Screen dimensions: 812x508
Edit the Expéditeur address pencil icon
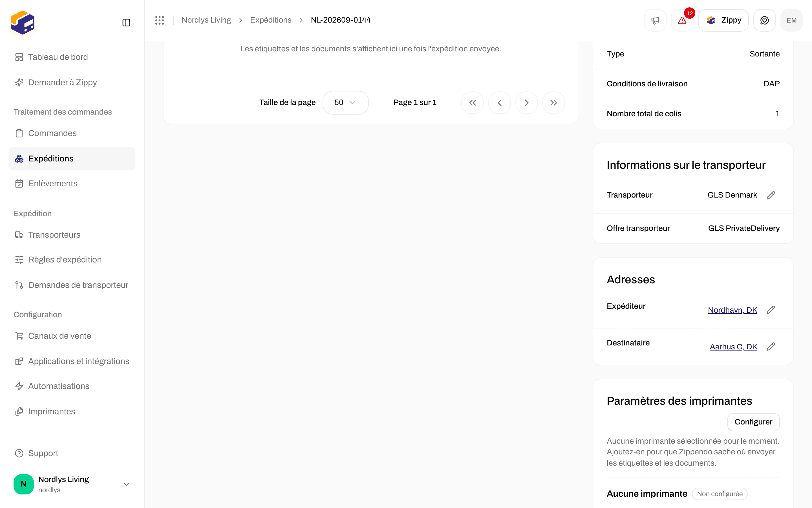(771, 310)
